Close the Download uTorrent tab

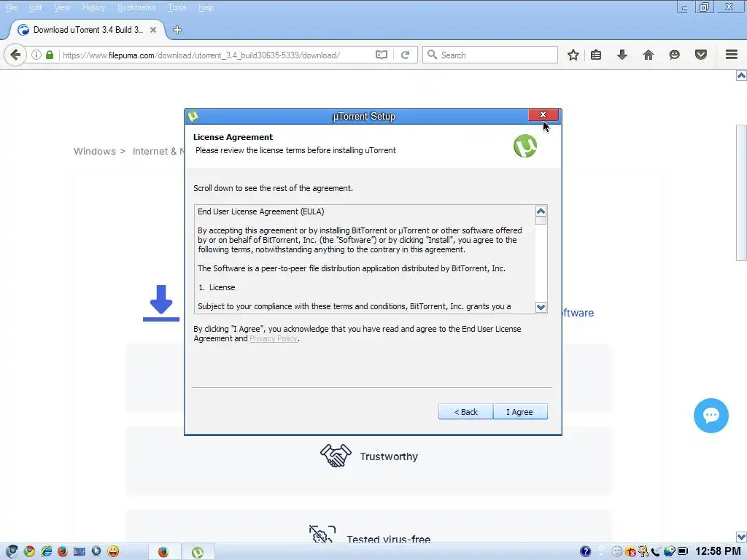pyautogui.click(x=153, y=30)
